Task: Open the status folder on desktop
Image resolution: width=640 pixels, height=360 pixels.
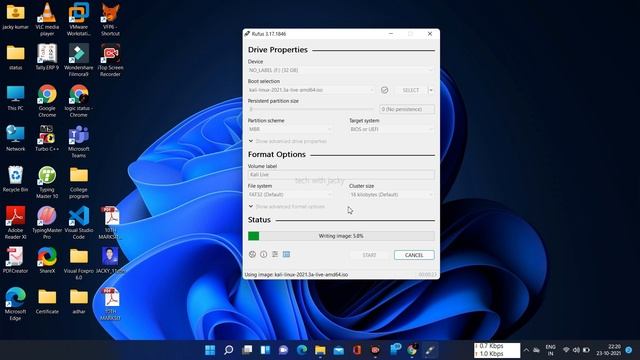Action: [x=16, y=57]
